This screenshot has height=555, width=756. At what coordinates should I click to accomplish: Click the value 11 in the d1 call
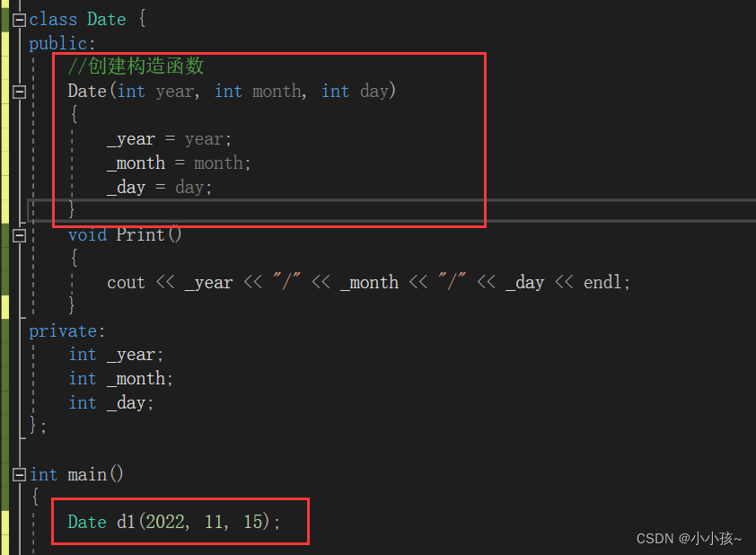pyautogui.click(x=214, y=522)
